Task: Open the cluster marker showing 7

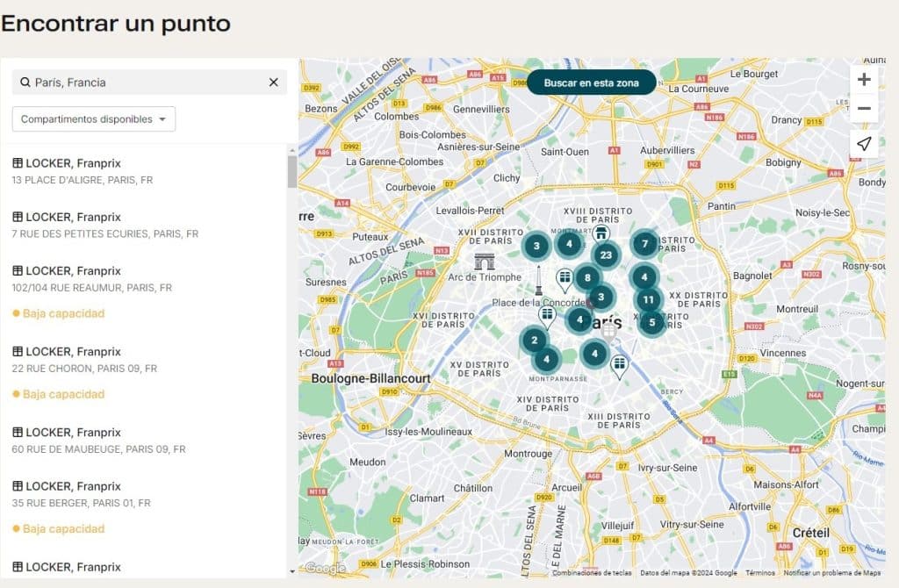Action: pyautogui.click(x=644, y=244)
